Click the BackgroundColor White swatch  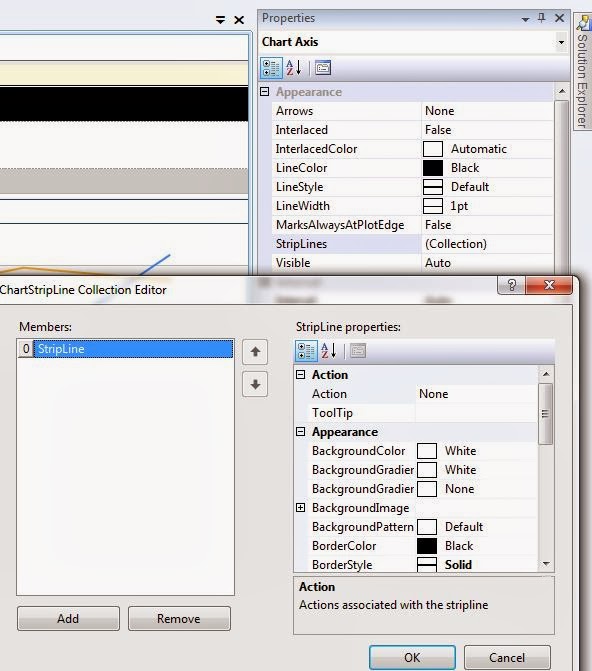(x=427, y=451)
